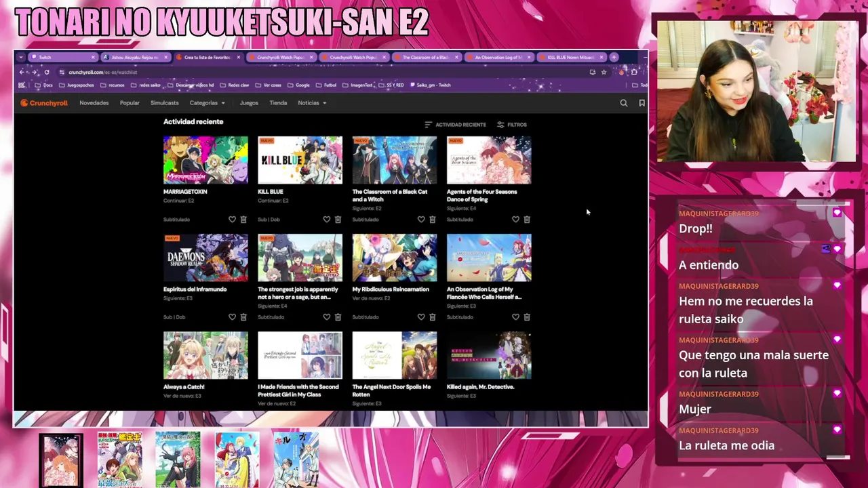Image resolution: width=868 pixels, height=488 pixels.
Task: Remove MARRIAGETOXIN with its trash icon
Action: (x=243, y=220)
